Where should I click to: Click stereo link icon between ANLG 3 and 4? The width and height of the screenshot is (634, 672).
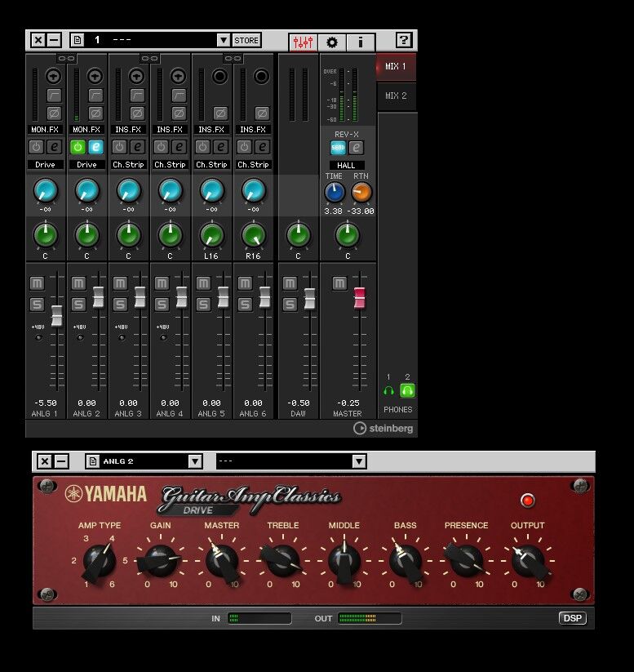[x=149, y=58]
